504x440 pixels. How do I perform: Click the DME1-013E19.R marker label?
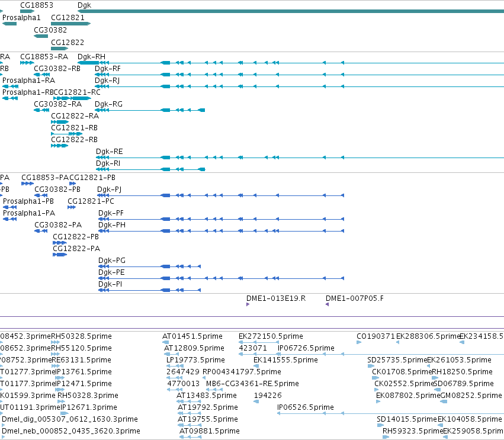pos(276,298)
